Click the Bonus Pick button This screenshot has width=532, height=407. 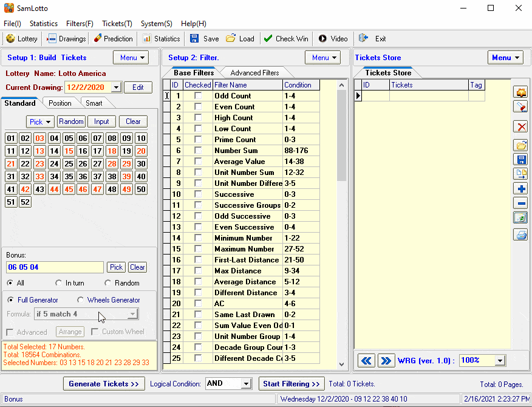(116, 267)
